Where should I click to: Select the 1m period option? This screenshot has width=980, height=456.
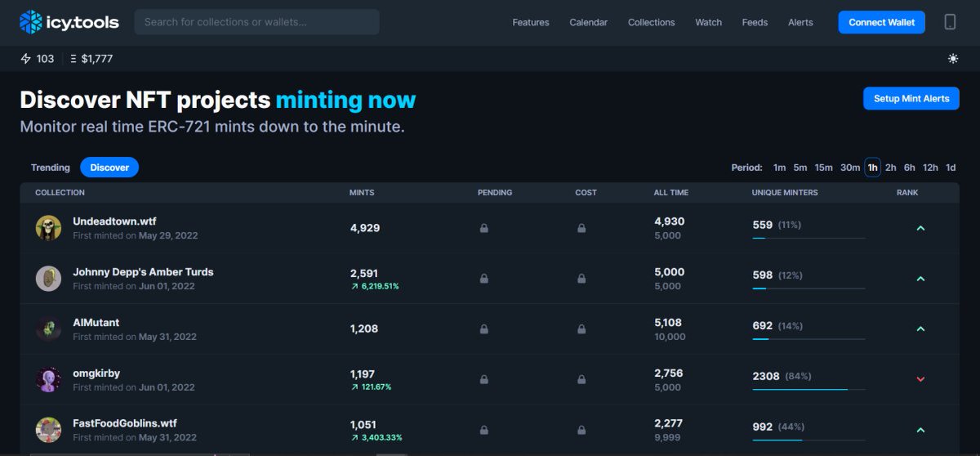point(780,168)
